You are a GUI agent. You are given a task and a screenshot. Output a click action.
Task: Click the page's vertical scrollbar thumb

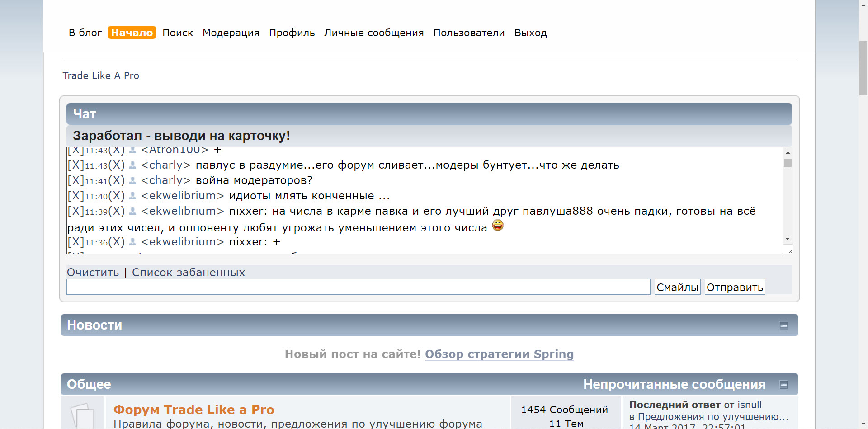[863, 68]
